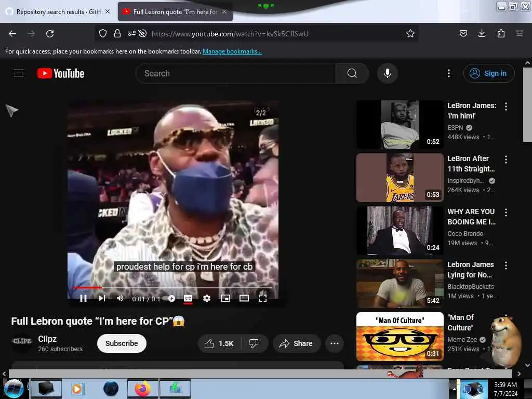Show hidden system tray icons
This screenshot has height=399, width=532.
coord(454,389)
